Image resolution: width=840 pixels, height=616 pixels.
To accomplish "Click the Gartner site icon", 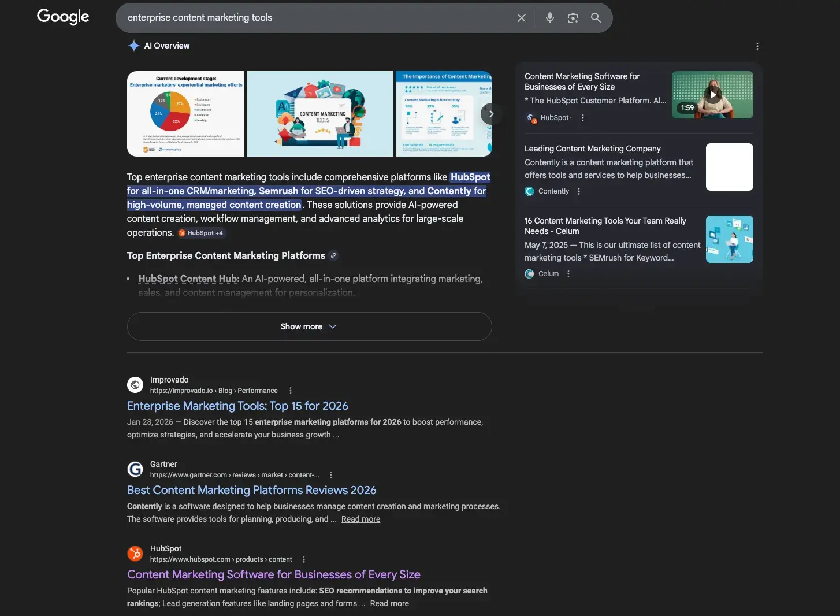I will tap(135, 469).
